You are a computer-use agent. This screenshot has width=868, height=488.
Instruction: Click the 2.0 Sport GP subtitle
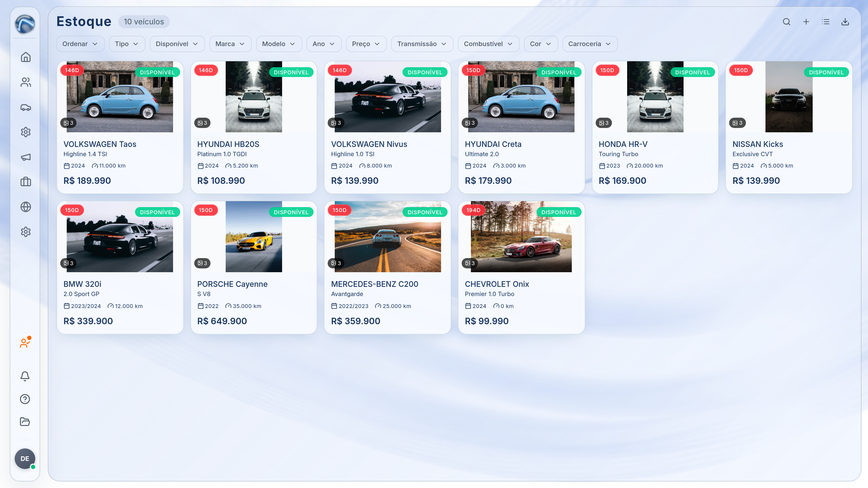[x=81, y=294]
